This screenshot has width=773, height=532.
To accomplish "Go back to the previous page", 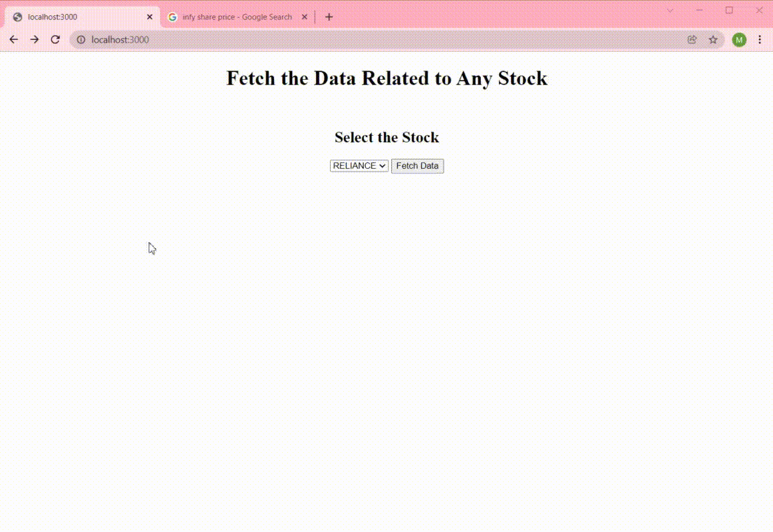I will point(13,39).
